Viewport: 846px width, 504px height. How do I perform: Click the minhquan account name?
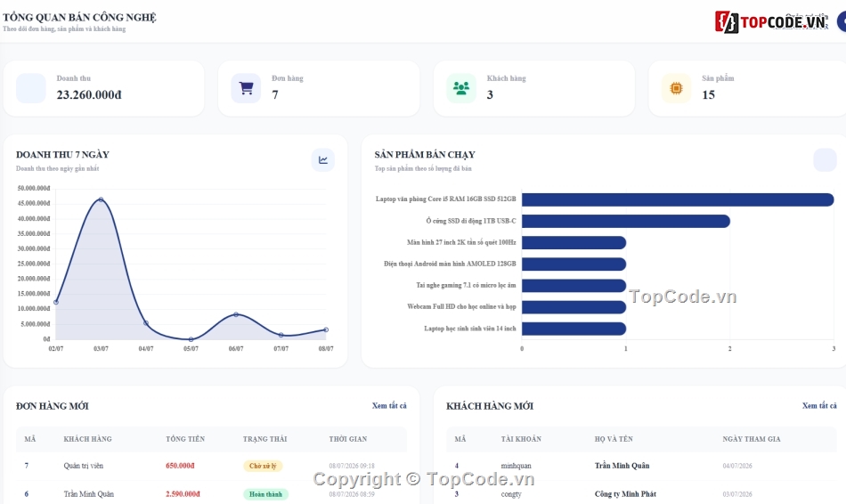click(517, 466)
